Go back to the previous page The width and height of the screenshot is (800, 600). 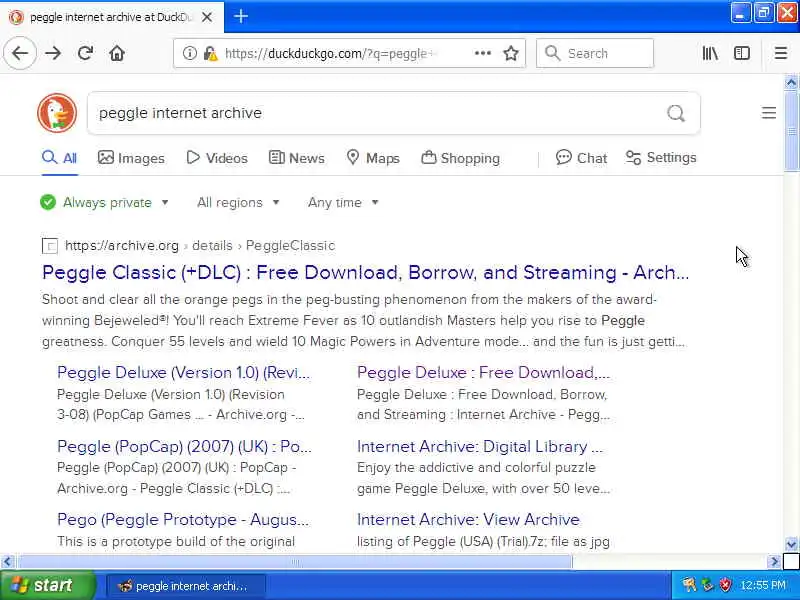coord(20,53)
